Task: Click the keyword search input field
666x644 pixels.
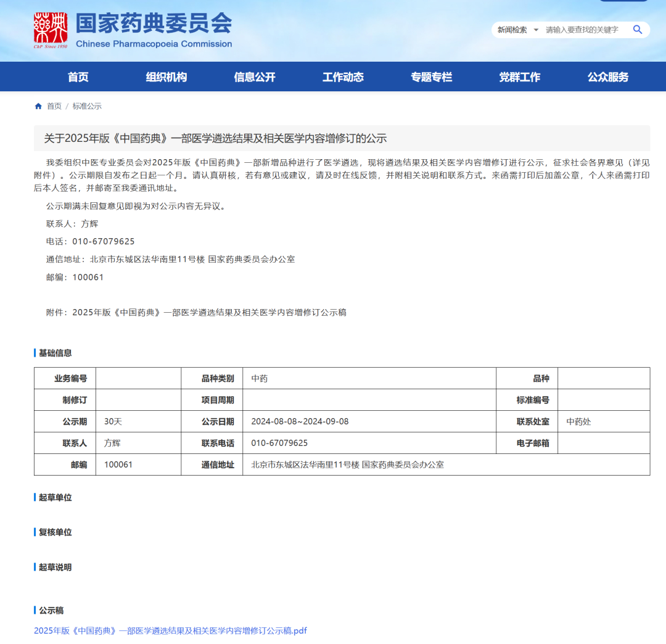Action: [583, 30]
